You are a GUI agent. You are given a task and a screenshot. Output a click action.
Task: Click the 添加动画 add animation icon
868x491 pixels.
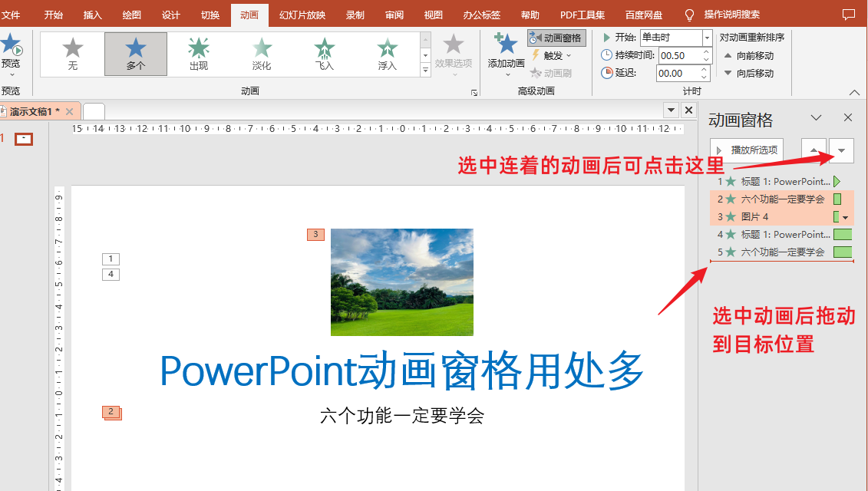click(x=506, y=44)
